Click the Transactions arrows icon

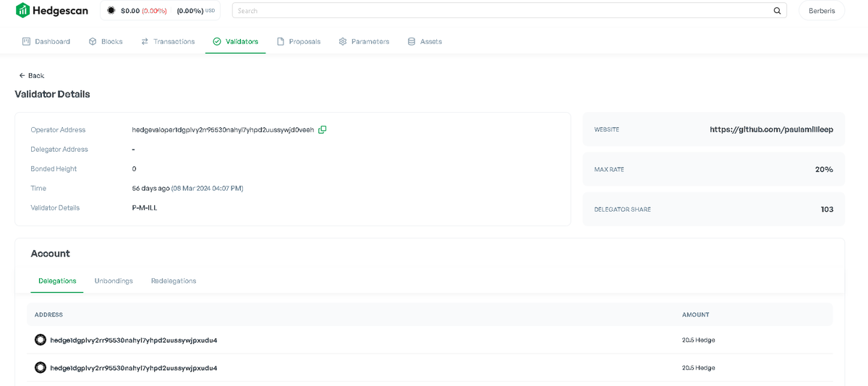tap(145, 41)
